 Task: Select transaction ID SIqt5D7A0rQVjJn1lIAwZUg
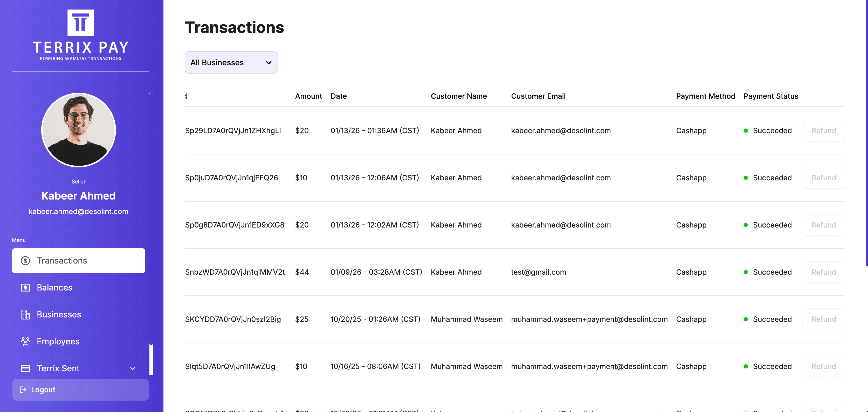tap(230, 366)
